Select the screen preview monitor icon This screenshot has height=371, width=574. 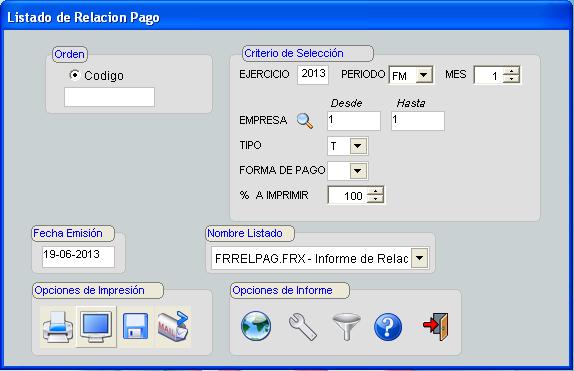tap(96, 327)
